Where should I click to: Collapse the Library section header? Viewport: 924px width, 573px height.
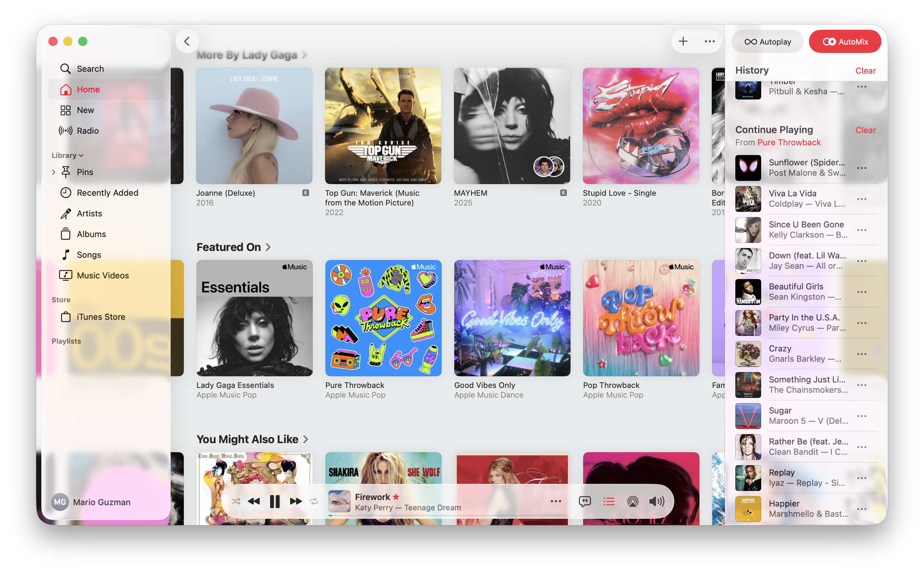coord(68,155)
